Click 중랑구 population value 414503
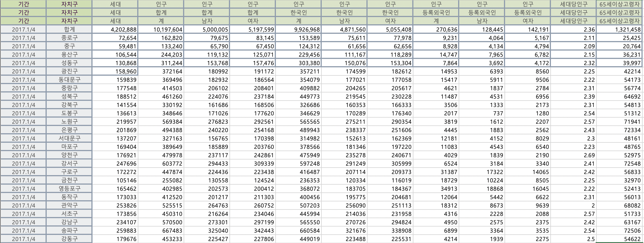Screen dimensions: 644x243 click(x=161, y=88)
